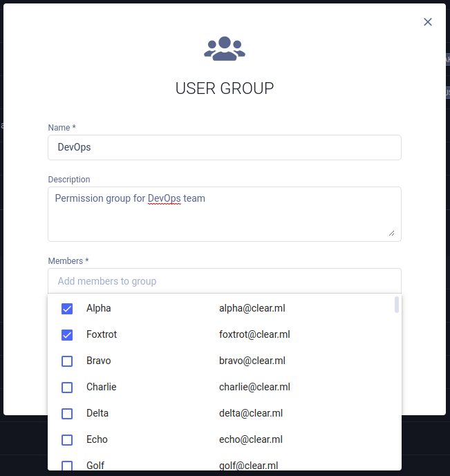Check the Bravo member checkbox

(x=67, y=361)
